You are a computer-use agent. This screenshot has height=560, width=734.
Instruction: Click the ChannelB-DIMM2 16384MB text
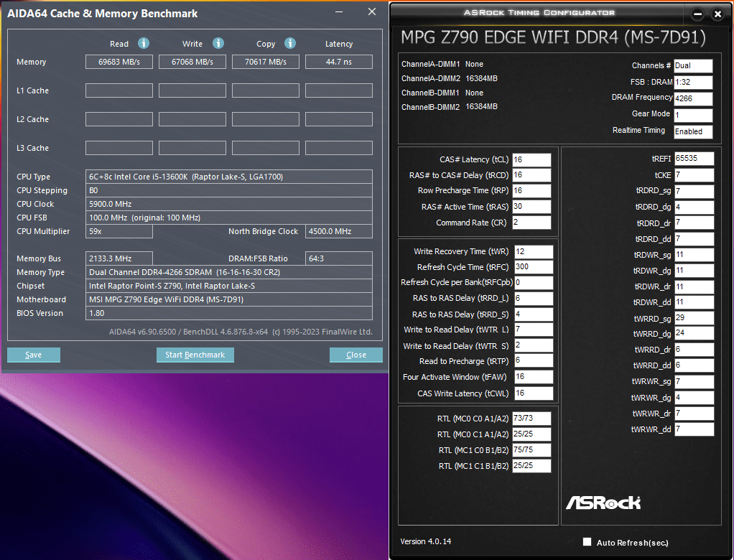(450, 107)
